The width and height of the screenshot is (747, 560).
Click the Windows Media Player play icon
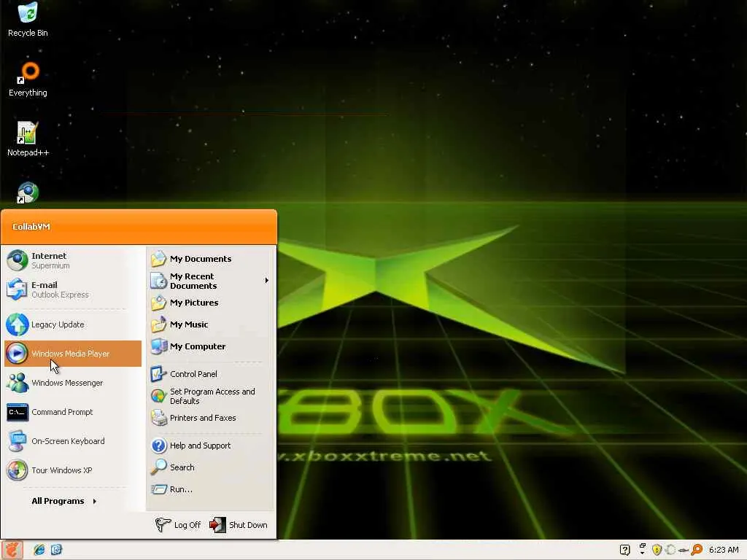coord(18,354)
